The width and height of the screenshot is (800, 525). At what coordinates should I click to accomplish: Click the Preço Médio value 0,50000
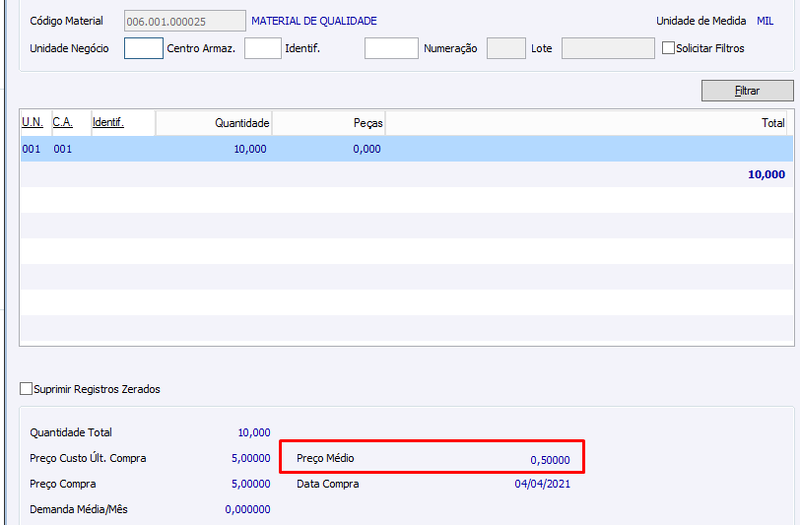click(550, 460)
